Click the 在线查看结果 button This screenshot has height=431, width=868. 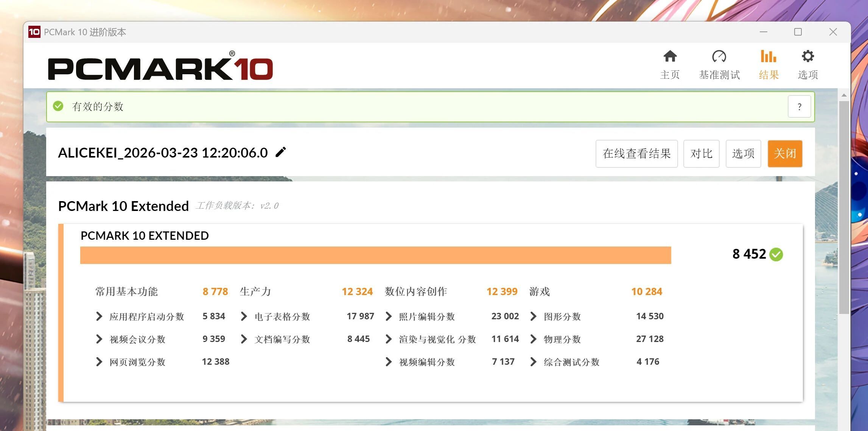[x=636, y=153]
